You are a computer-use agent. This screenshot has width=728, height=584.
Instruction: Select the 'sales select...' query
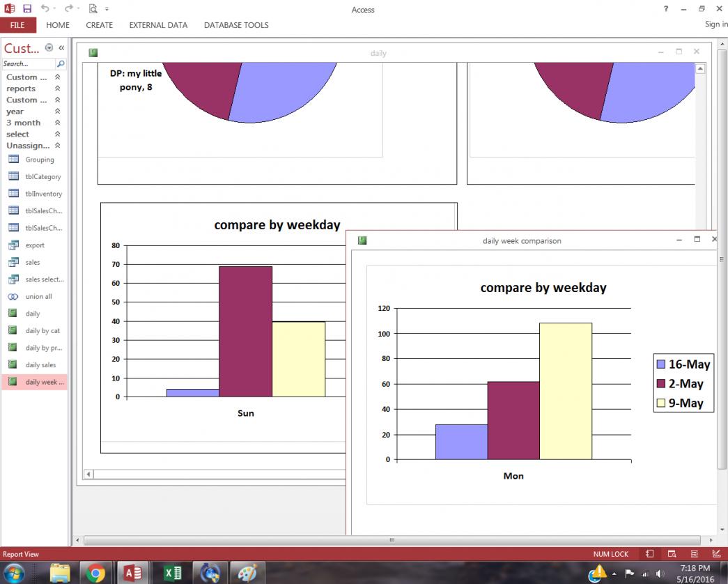[x=35, y=279]
